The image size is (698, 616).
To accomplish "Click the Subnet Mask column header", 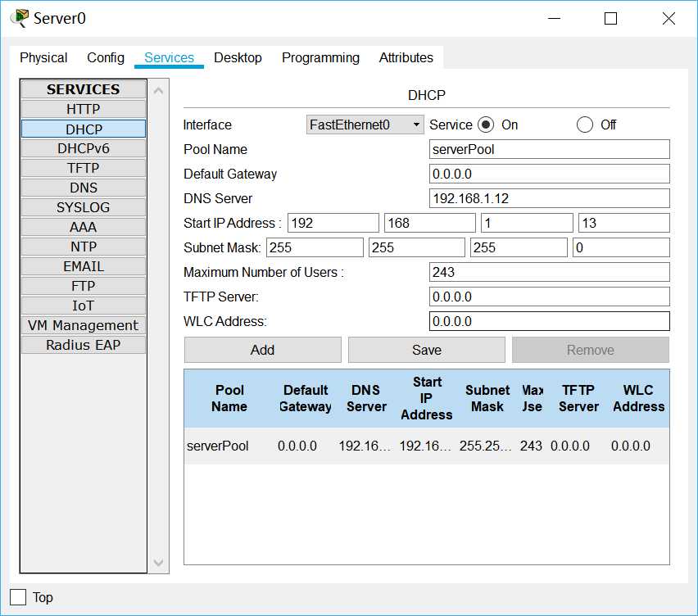I will coord(487,398).
